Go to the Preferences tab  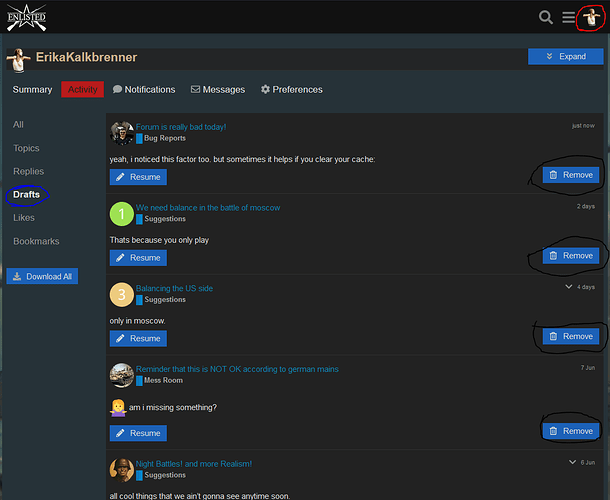click(292, 89)
